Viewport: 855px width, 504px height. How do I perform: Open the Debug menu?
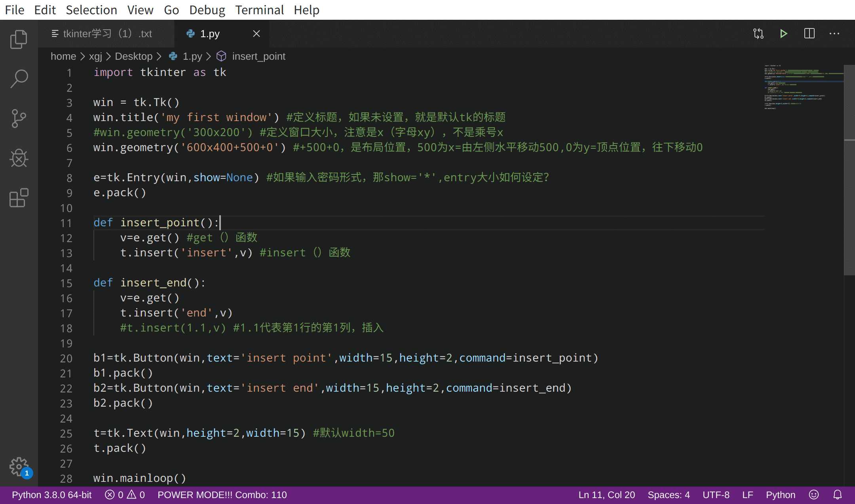207,10
